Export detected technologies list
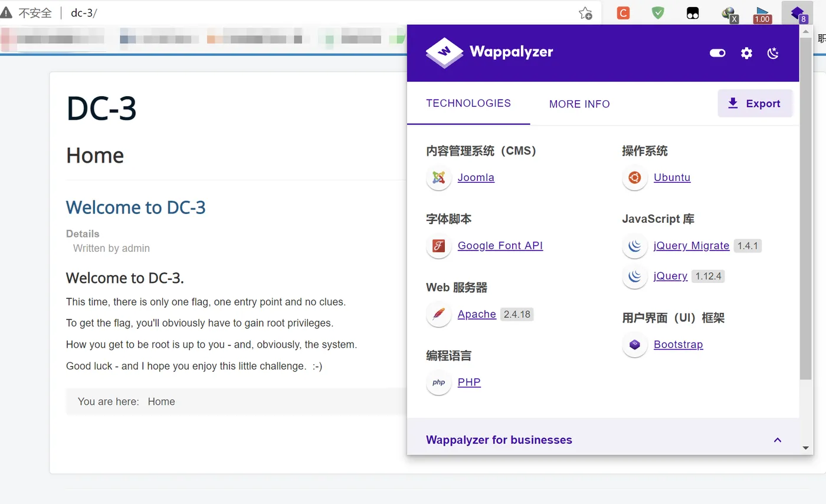 755,103
